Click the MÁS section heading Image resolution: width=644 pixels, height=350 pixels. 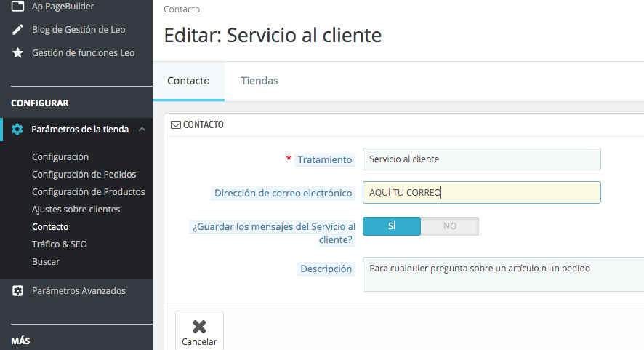point(20,341)
